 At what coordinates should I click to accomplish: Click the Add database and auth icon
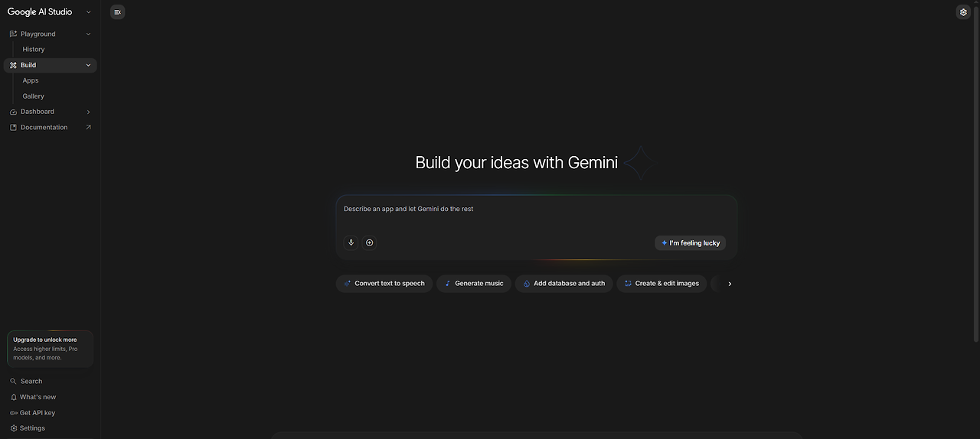(526, 284)
